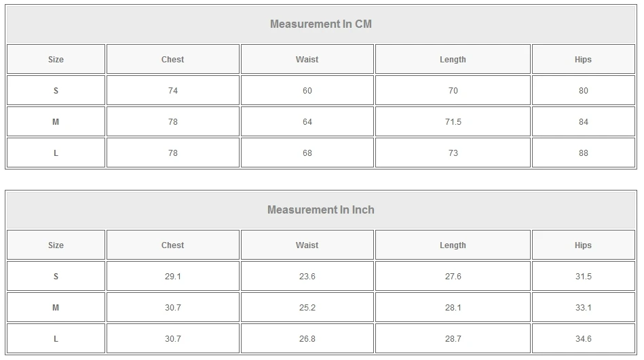Click the chest value 74 cell

coord(172,91)
